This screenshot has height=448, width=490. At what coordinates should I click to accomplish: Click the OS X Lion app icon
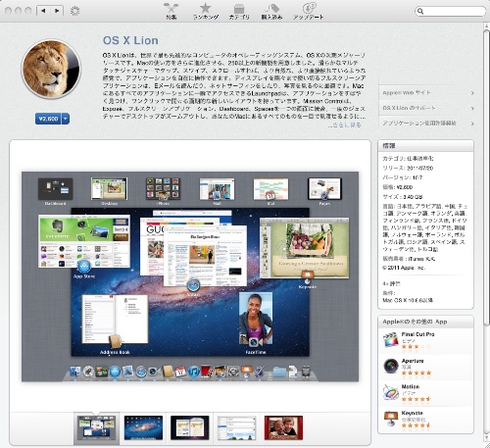tap(51, 69)
